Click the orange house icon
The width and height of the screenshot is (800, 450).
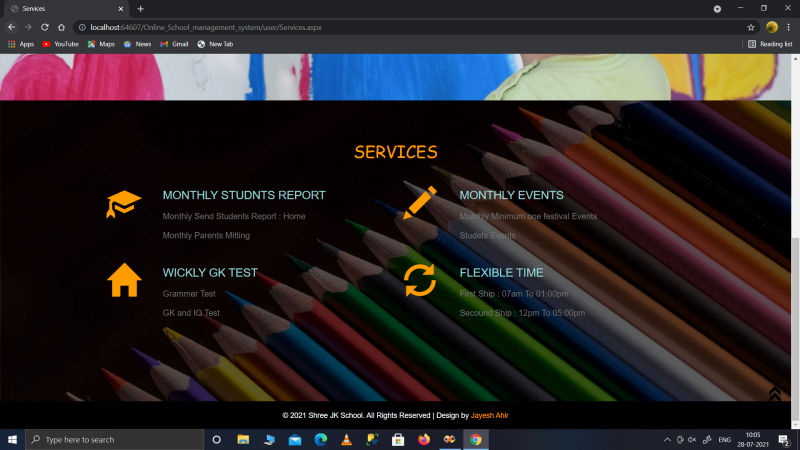point(124,280)
